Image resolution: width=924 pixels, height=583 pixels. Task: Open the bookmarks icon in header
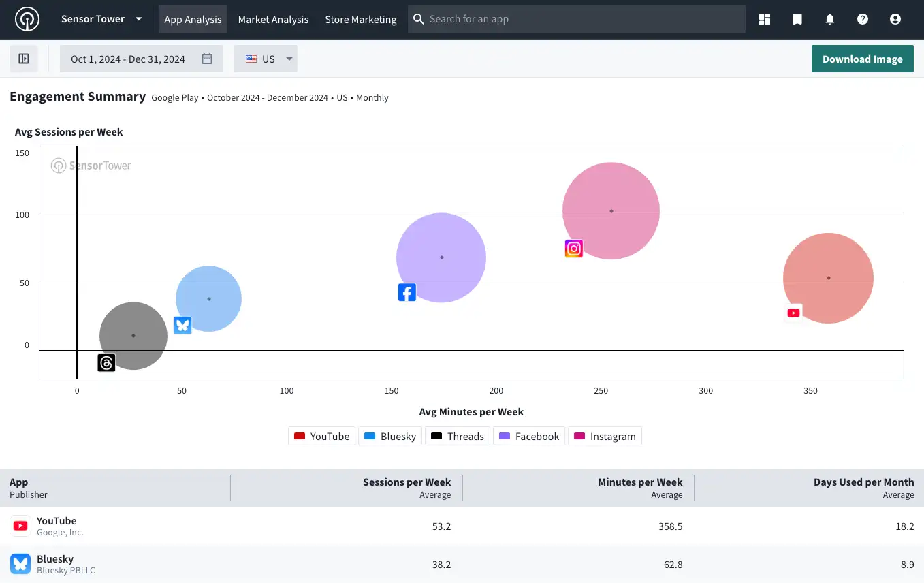point(797,19)
